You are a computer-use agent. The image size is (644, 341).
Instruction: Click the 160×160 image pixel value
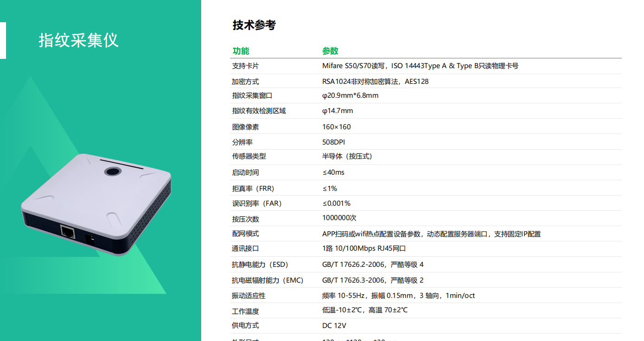point(336,127)
